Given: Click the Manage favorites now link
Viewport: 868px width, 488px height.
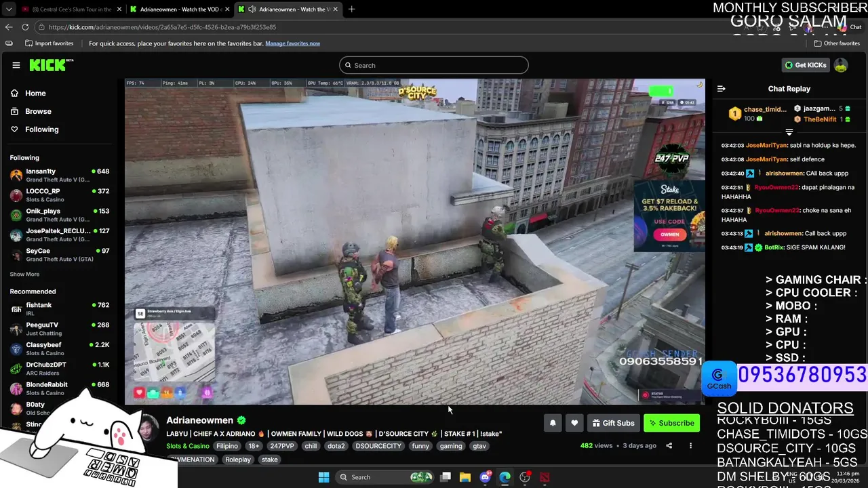Looking at the screenshot, I should [x=292, y=43].
